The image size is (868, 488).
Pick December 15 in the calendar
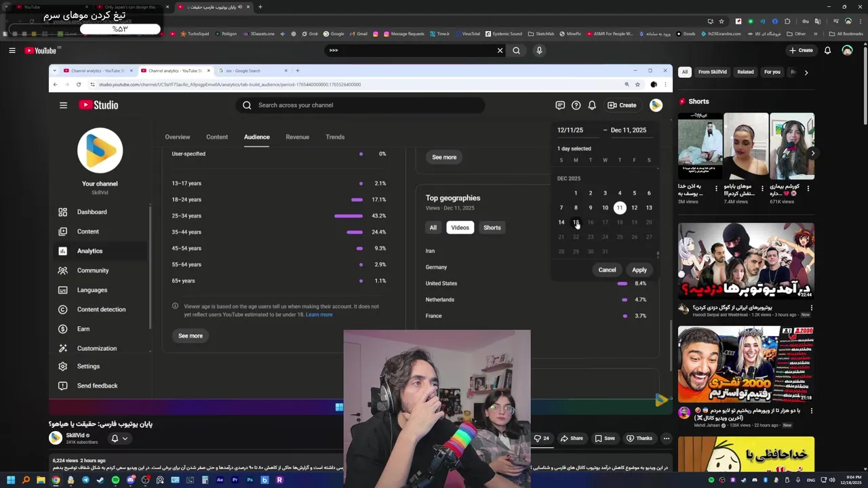pyautogui.click(x=576, y=222)
